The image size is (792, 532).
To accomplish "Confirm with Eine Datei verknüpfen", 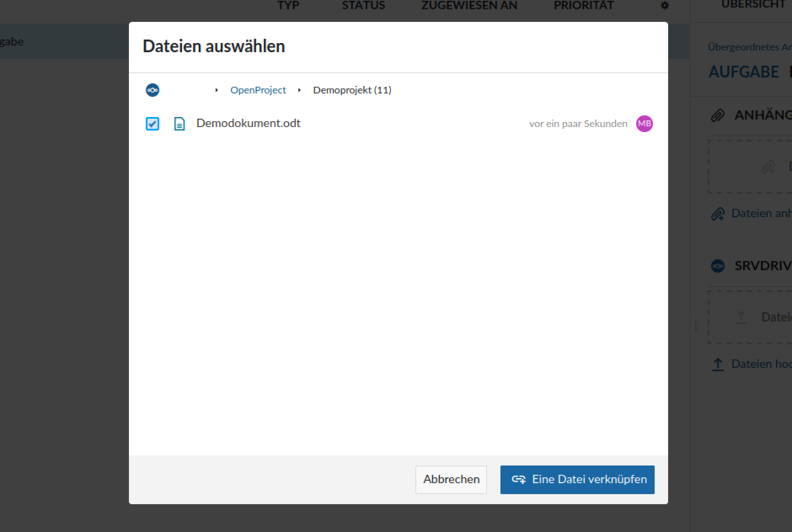I will [x=577, y=479].
